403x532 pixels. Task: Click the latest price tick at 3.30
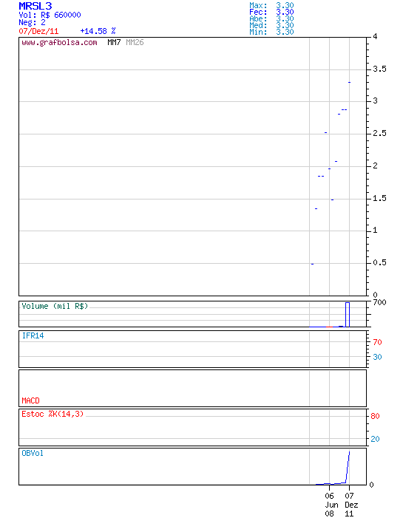click(x=349, y=83)
